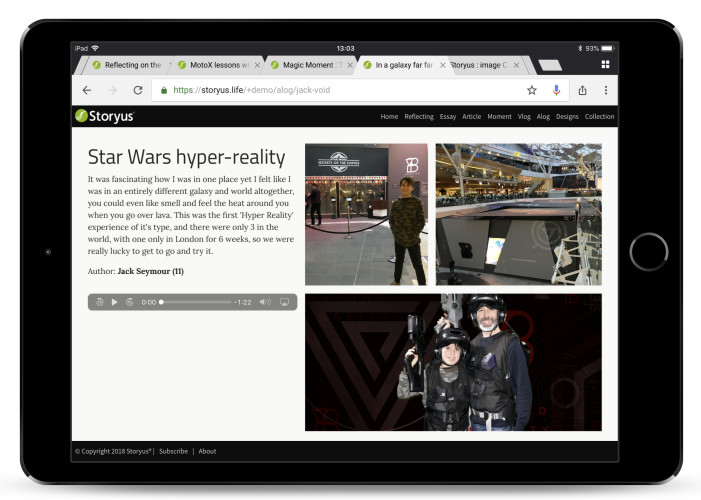Click the Bluetooth icon in status bar
The image size is (701, 500).
(x=580, y=48)
